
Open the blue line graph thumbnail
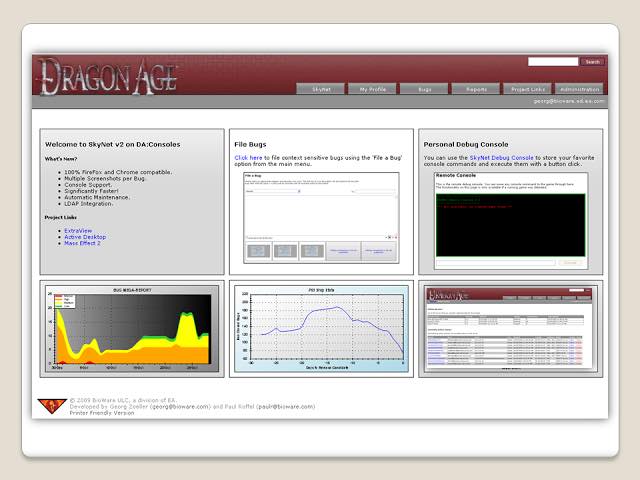[321, 328]
